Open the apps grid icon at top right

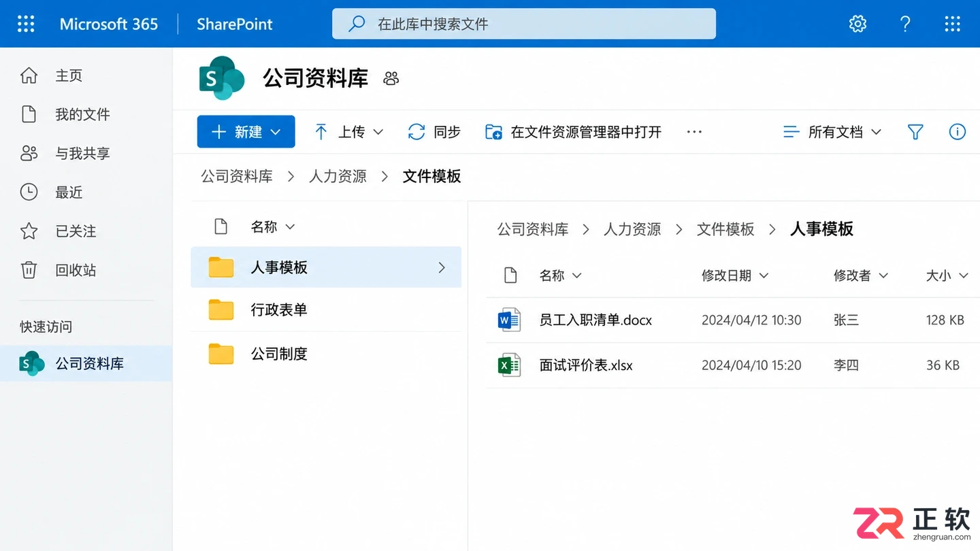(x=953, y=24)
